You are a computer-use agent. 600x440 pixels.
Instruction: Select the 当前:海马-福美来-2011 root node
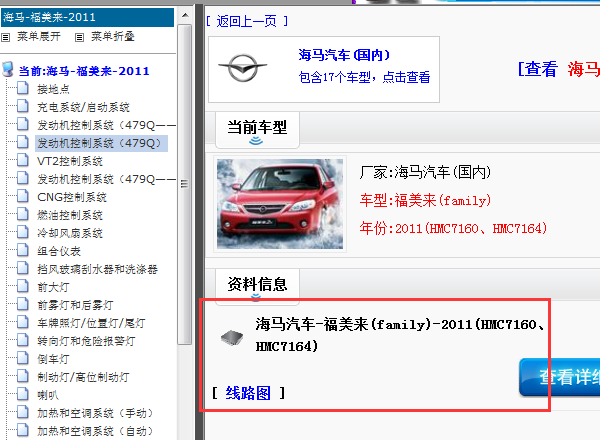click(84, 71)
